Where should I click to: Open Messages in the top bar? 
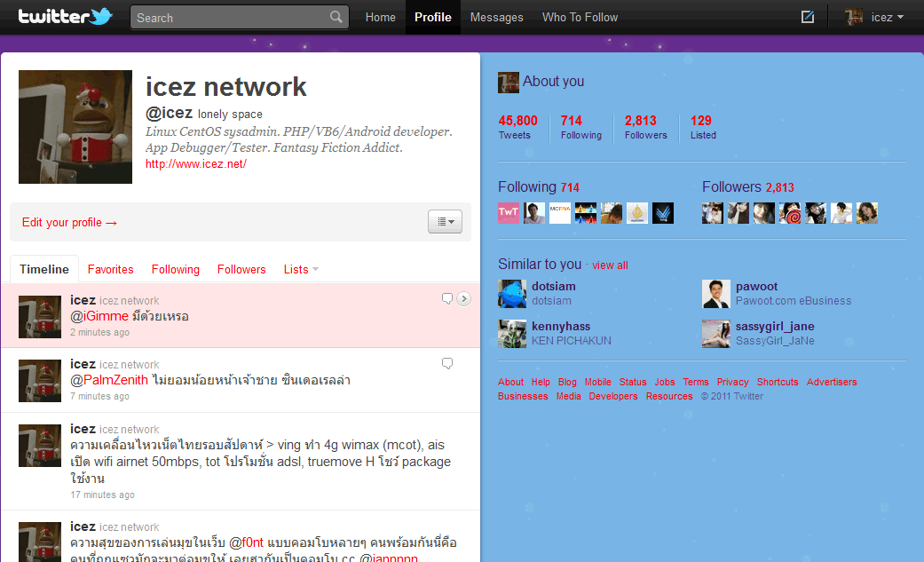click(496, 17)
